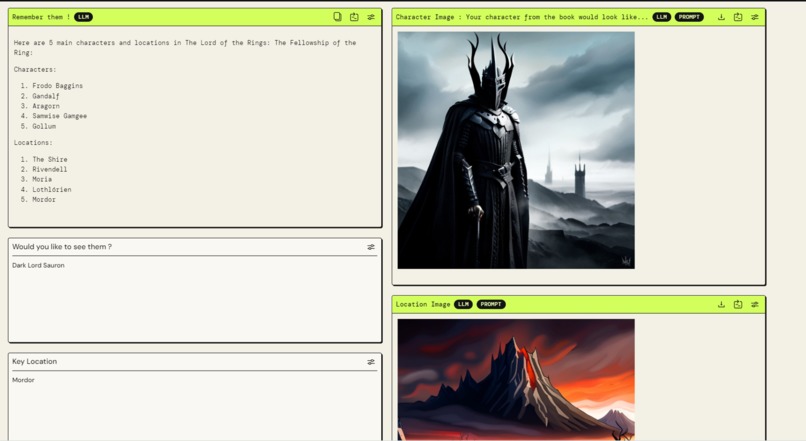Copy the 'Remember them !' panel output
806x441 pixels.
337,17
